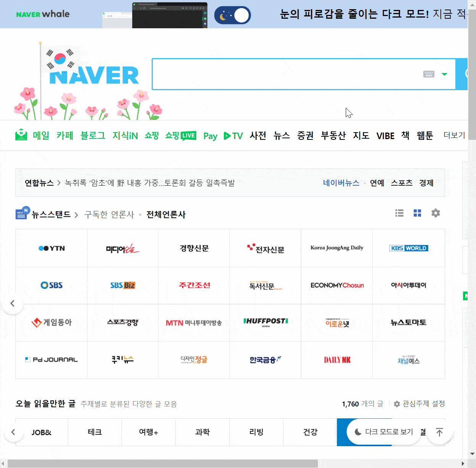Screen dimensions: 476x468
Task: Expand the 더보기 more services menu
Action: pos(454,135)
